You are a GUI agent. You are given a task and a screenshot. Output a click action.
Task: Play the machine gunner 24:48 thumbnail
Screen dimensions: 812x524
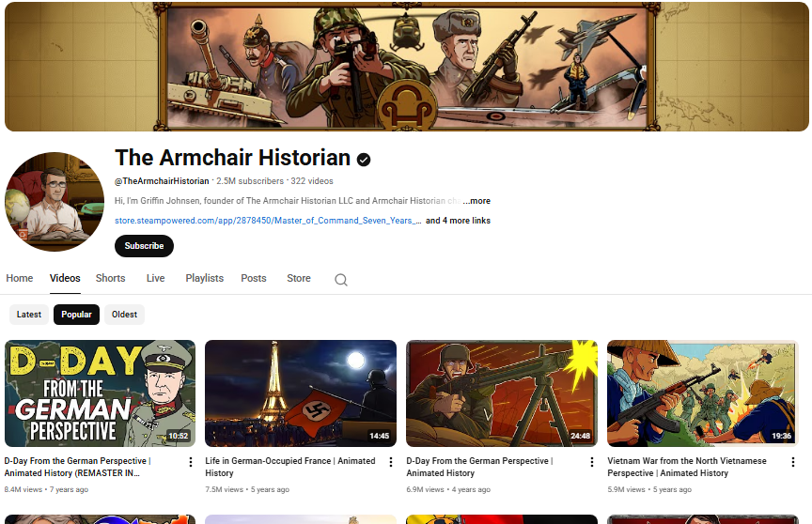click(x=502, y=393)
